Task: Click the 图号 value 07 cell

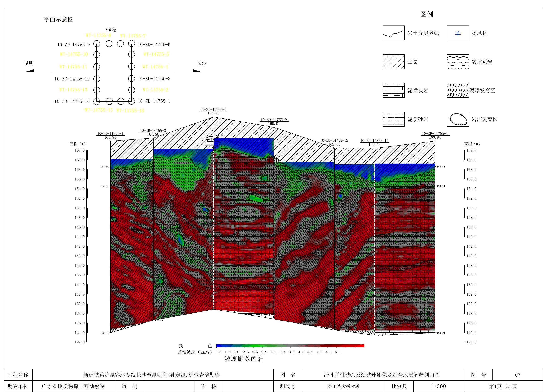Action: click(x=517, y=375)
